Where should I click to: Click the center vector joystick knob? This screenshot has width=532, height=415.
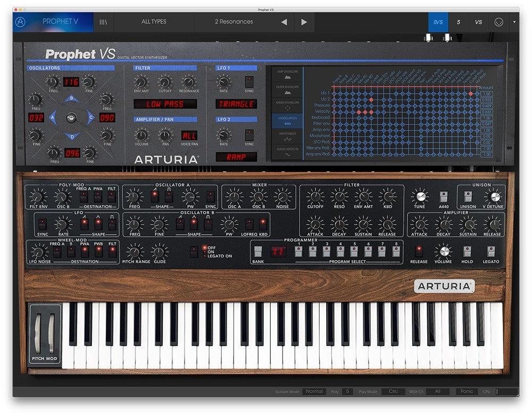click(71, 118)
